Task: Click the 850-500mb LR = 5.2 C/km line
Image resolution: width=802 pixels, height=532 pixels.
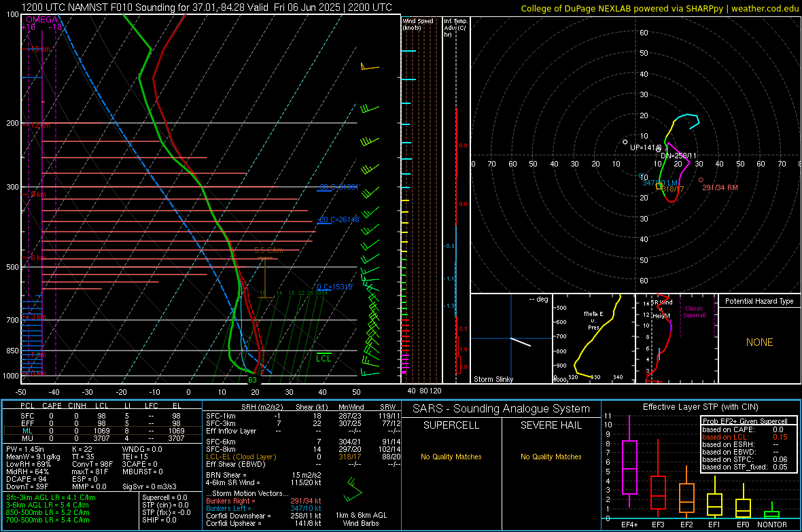Action: click(48, 512)
